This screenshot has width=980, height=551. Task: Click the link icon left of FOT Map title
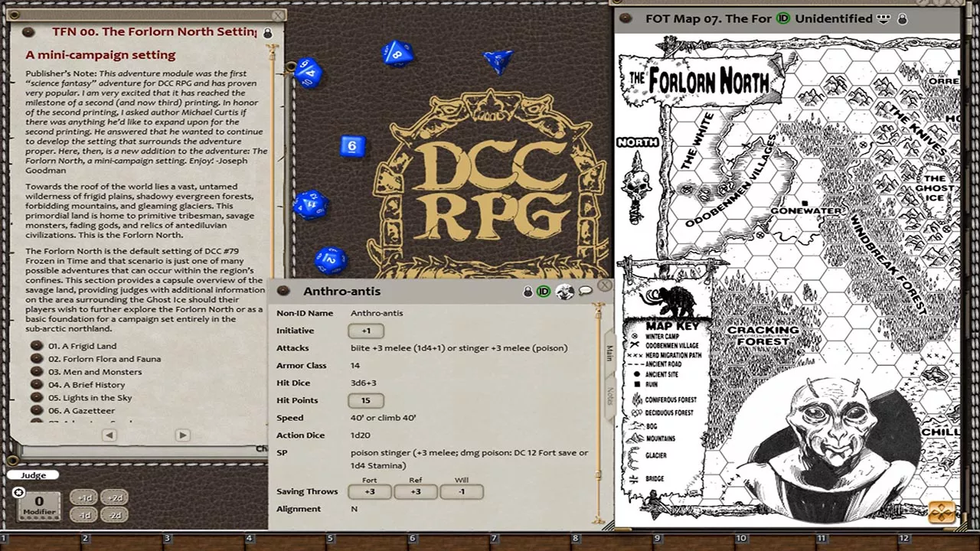pyautogui.click(x=626, y=18)
